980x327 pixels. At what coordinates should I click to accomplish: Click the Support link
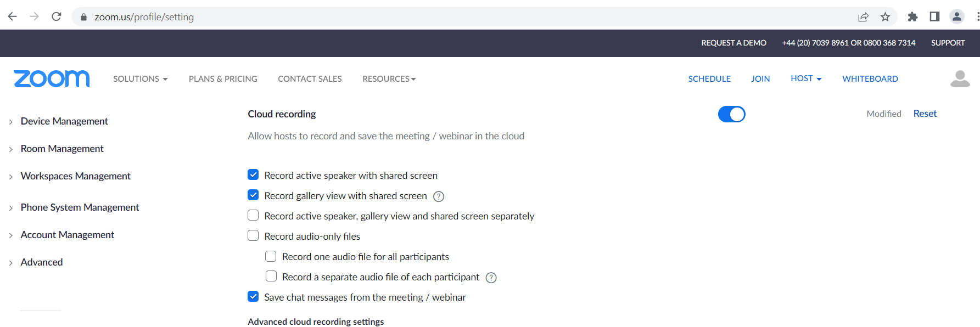point(948,43)
